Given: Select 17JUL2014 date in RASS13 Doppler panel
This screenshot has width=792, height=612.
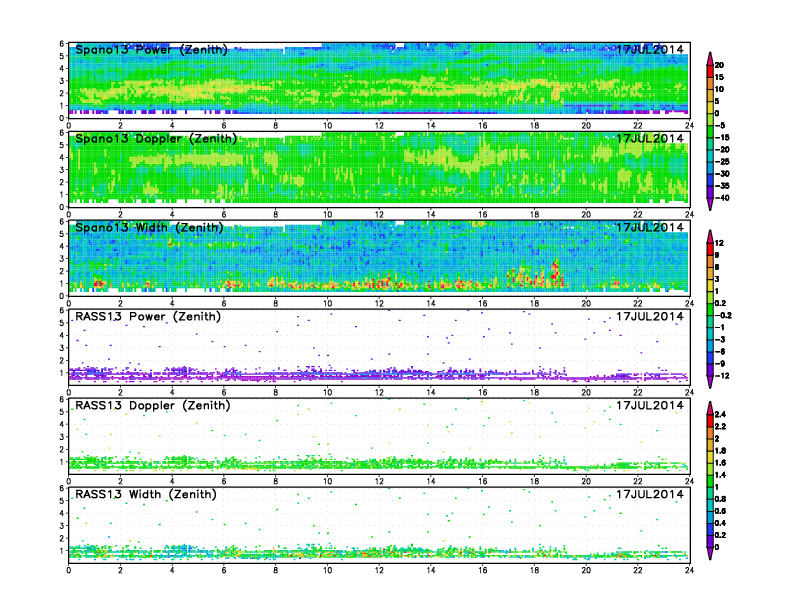Looking at the screenshot, I should click(x=650, y=405).
